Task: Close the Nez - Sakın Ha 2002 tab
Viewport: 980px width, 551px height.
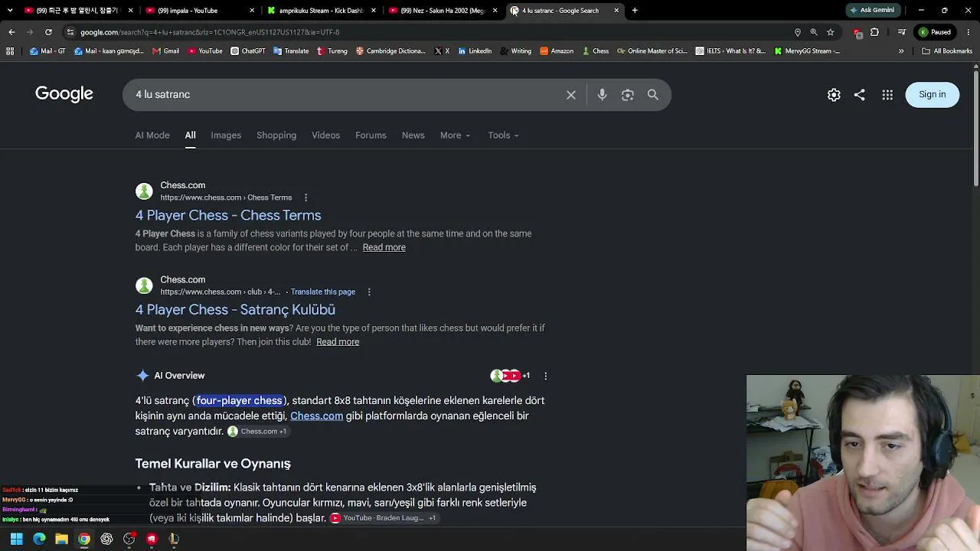Action: [495, 11]
